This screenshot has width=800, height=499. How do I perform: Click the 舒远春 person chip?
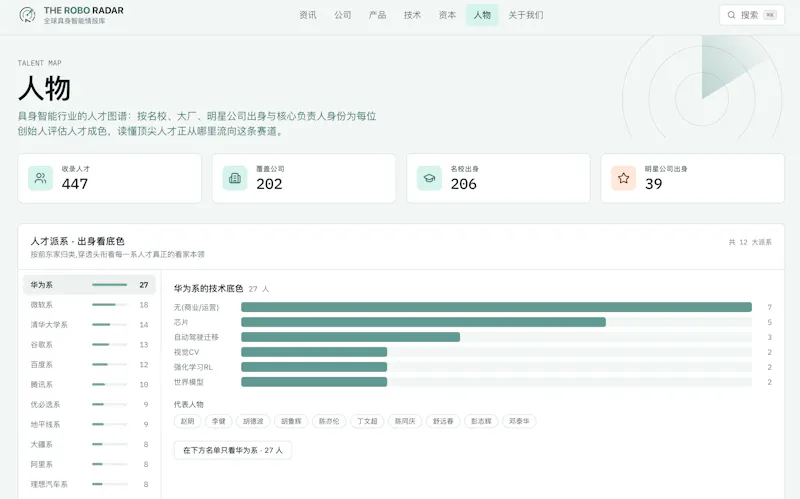(443, 421)
